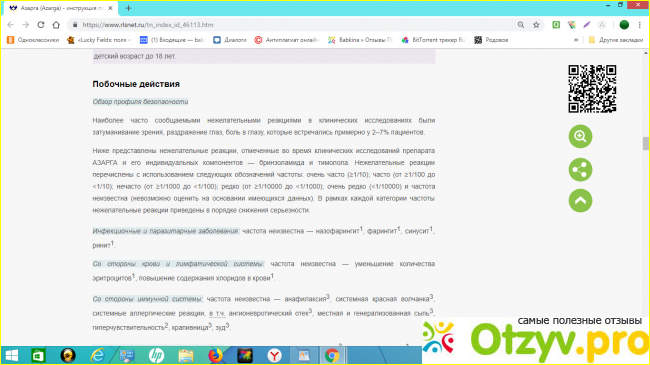This screenshot has width=650, height=365.
Task: Click the browser back arrow
Action: tap(10, 25)
